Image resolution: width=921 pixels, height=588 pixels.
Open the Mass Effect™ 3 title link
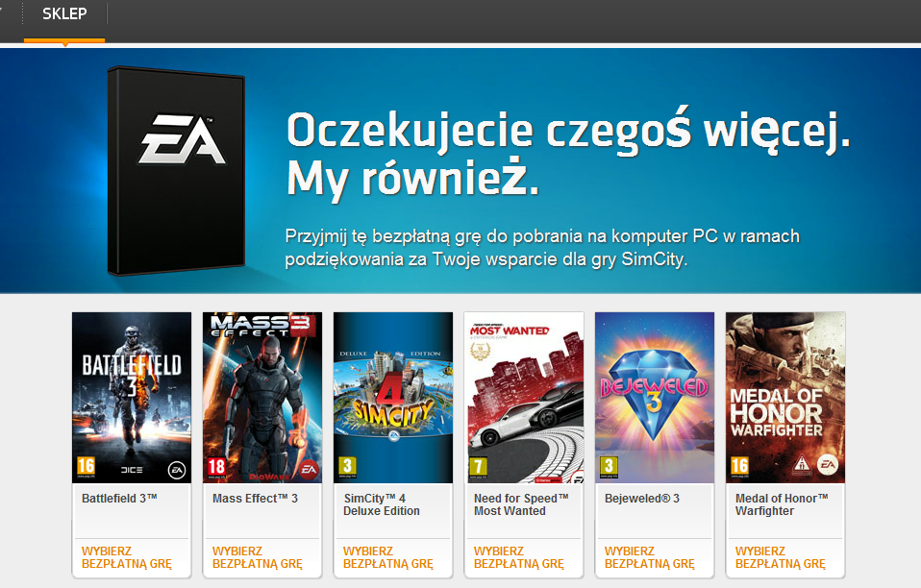coord(255,499)
